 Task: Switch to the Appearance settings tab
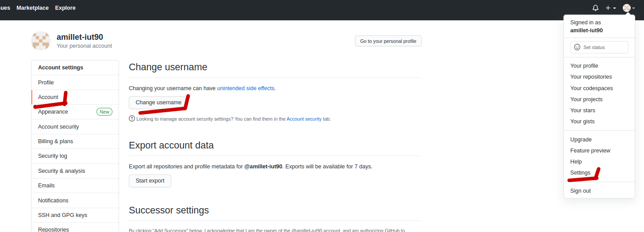click(x=53, y=112)
